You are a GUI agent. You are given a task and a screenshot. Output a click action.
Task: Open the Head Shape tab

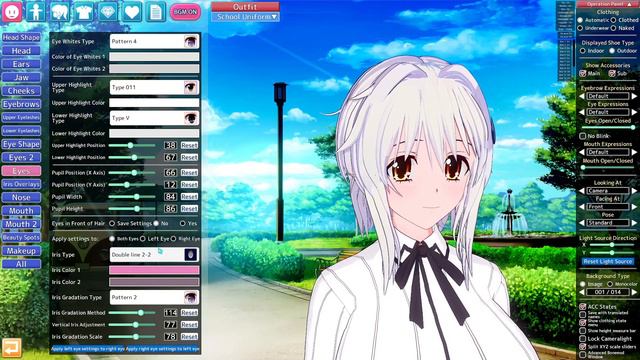[x=21, y=38]
